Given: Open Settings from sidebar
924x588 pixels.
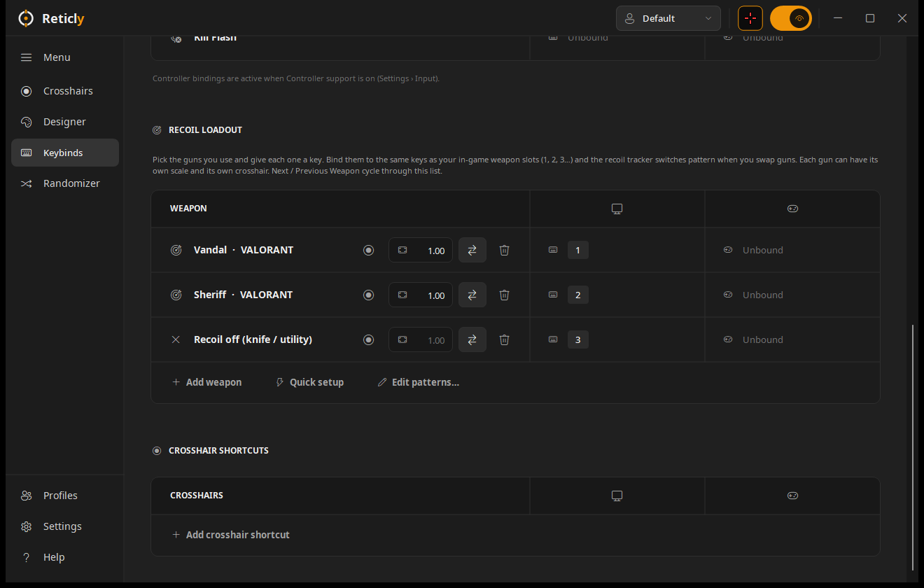Looking at the screenshot, I should (x=65, y=526).
